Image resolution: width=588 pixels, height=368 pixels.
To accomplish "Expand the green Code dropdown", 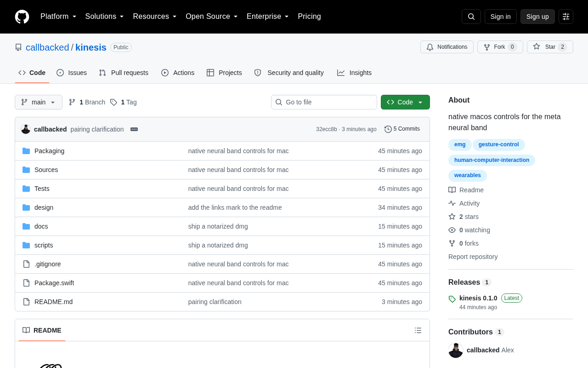I will tap(405, 102).
